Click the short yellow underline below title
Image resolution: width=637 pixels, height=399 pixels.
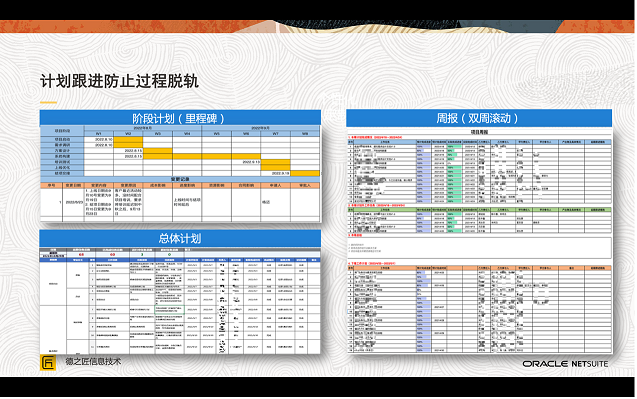coord(48,102)
